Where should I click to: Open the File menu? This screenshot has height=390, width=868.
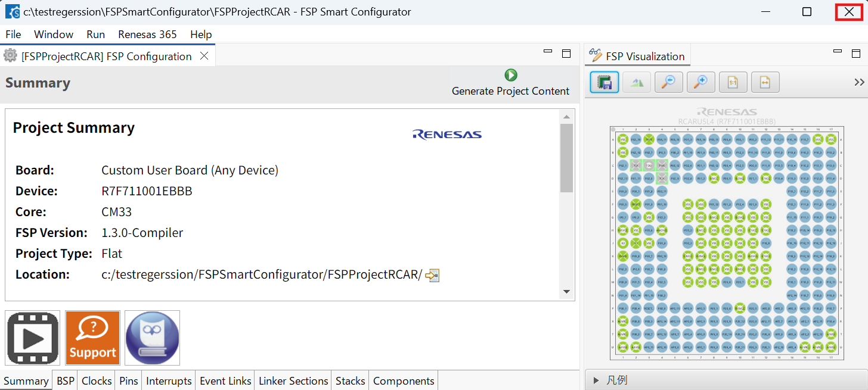click(13, 35)
